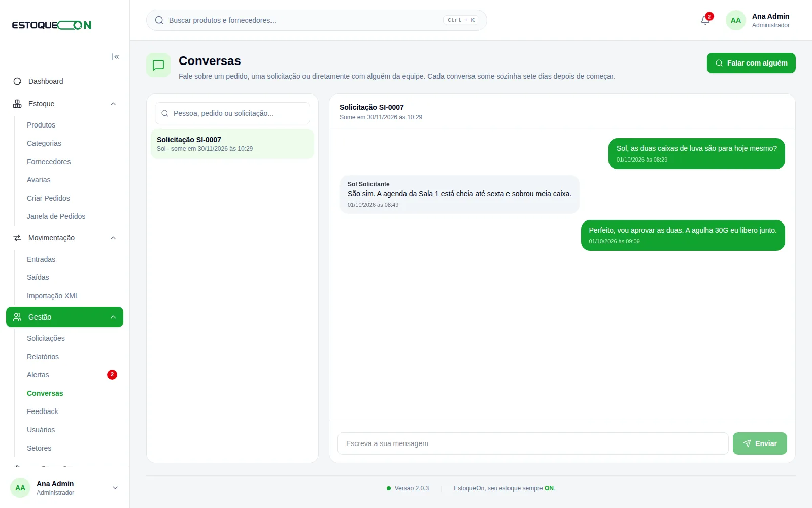812x508 pixels.
Task: Click the message about duas caixas de luva
Action: click(697, 153)
